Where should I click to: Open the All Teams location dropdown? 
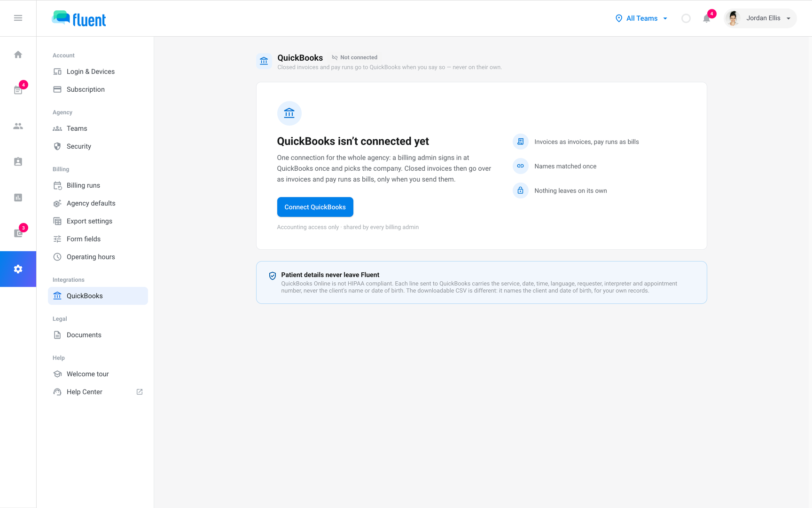tap(641, 18)
